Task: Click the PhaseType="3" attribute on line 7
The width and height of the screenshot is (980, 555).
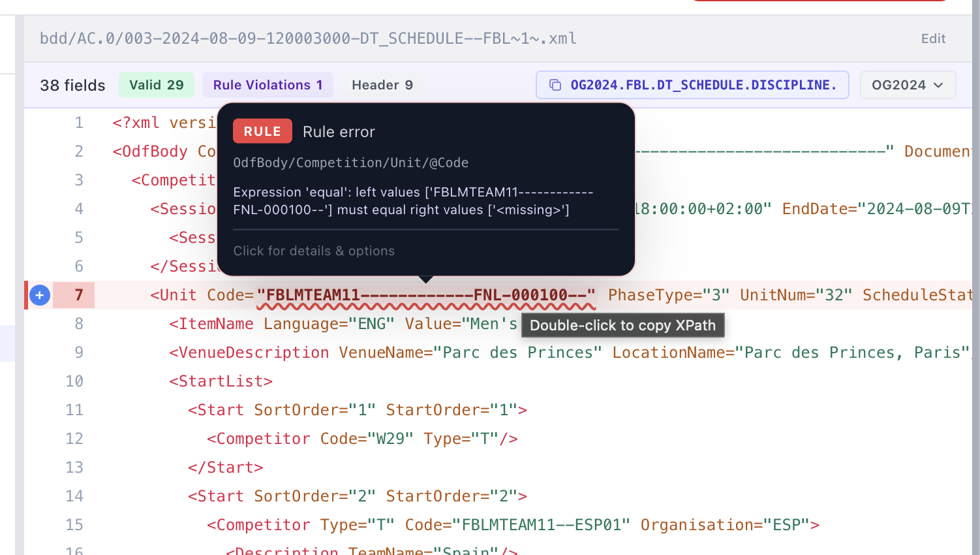Action: tap(669, 295)
